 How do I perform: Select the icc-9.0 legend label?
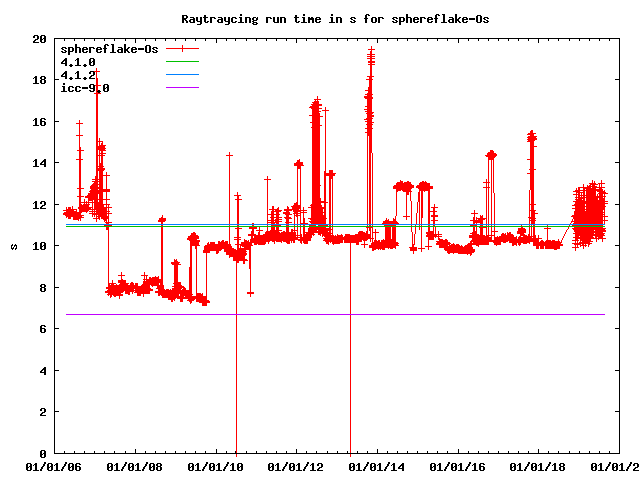click(85, 88)
